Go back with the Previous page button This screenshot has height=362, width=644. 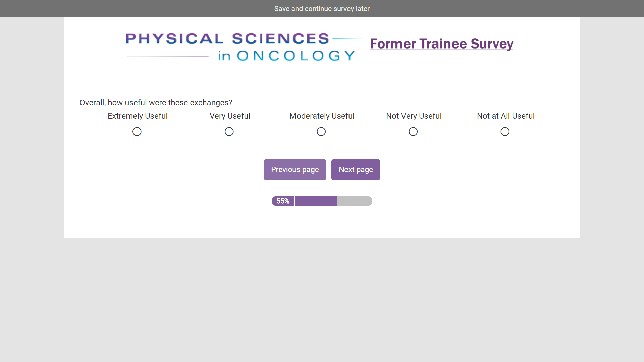pos(295,170)
